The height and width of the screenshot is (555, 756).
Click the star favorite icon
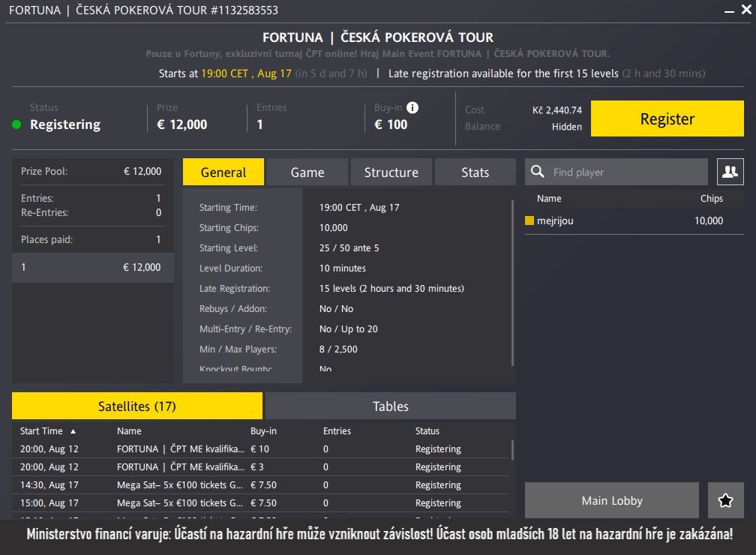pos(725,500)
